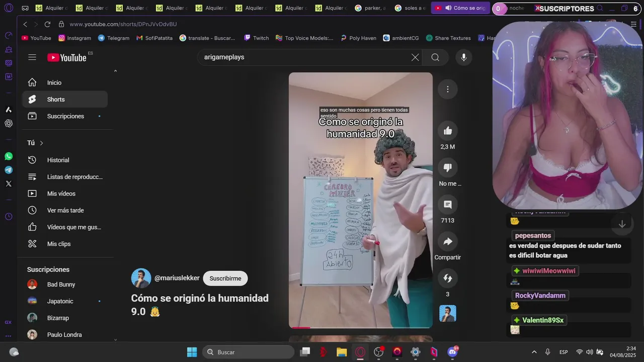Screen dimensions: 644x362
Task: Open the Poly Haven bookmark
Action: (358, 38)
